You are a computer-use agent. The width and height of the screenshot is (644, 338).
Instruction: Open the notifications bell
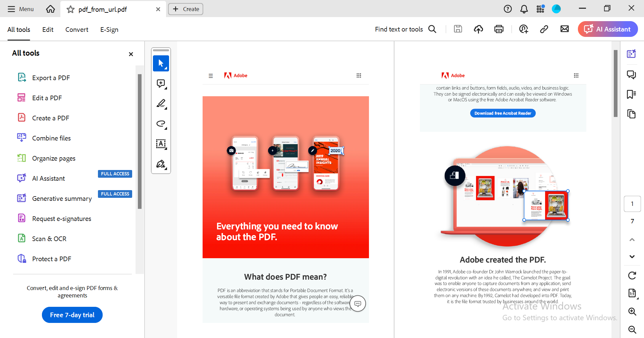(x=524, y=9)
